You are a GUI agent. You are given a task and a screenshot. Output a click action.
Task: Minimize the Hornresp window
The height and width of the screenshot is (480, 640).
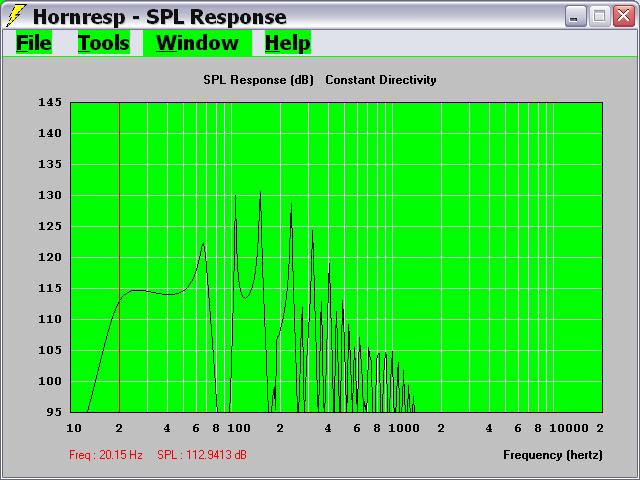coord(576,17)
